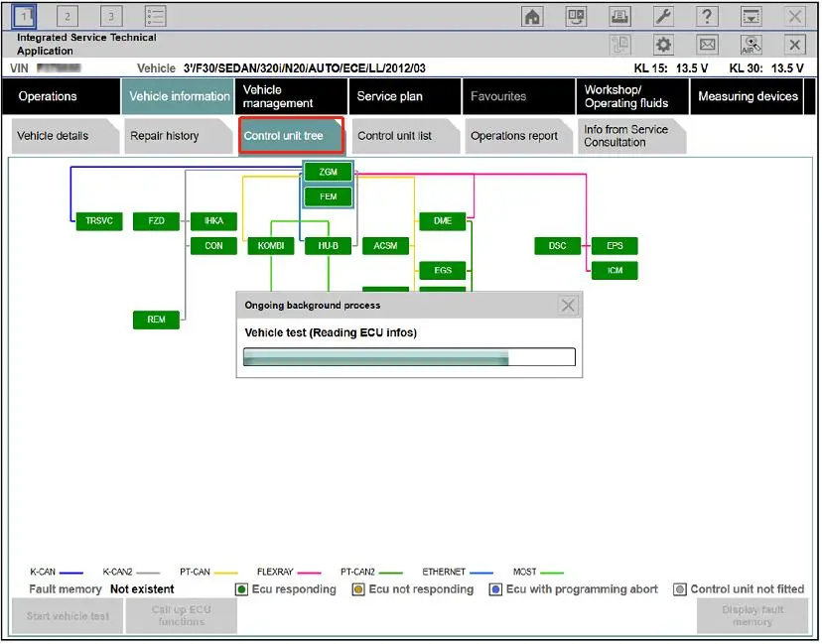Open the AIR search icon
The width and height of the screenshot is (822, 644).
(751, 45)
